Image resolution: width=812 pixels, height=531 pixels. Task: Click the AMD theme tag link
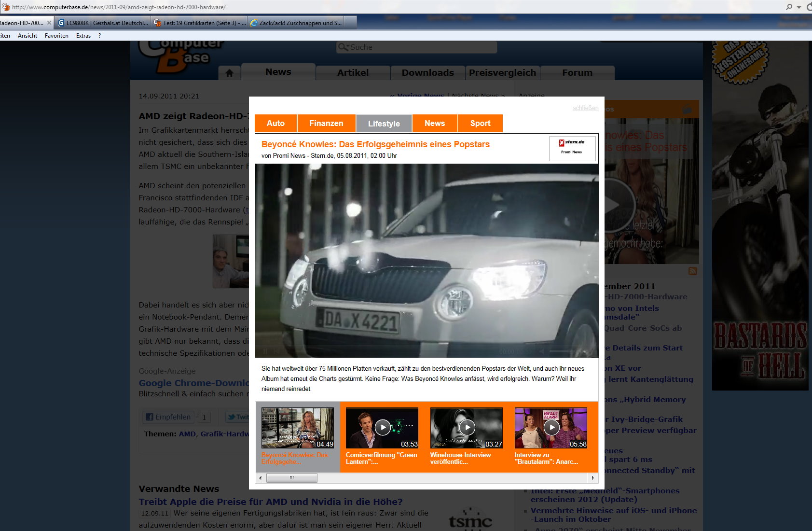(187, 434)
